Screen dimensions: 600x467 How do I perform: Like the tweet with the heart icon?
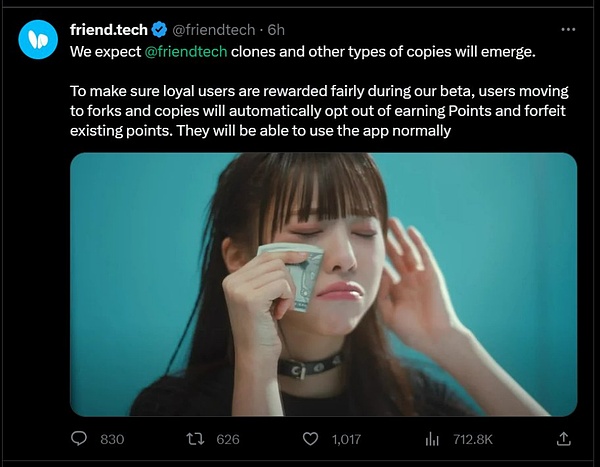310,438
